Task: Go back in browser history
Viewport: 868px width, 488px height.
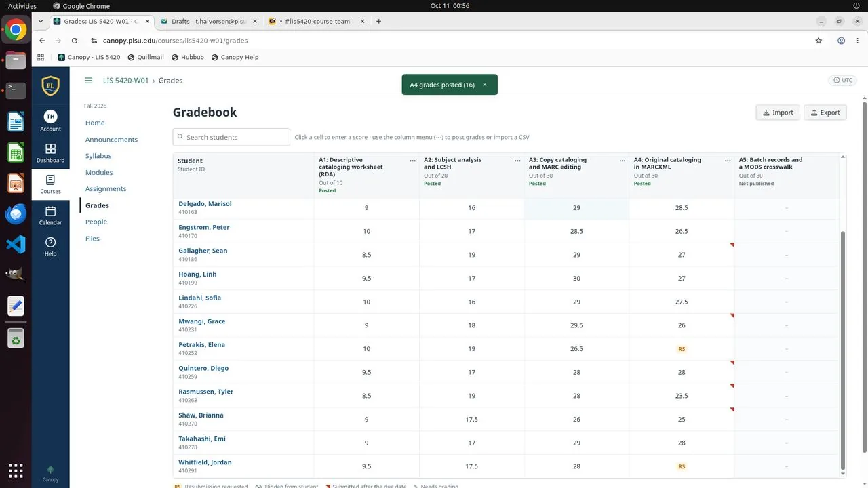Action: pyautogui.click(x=42, y=41)
